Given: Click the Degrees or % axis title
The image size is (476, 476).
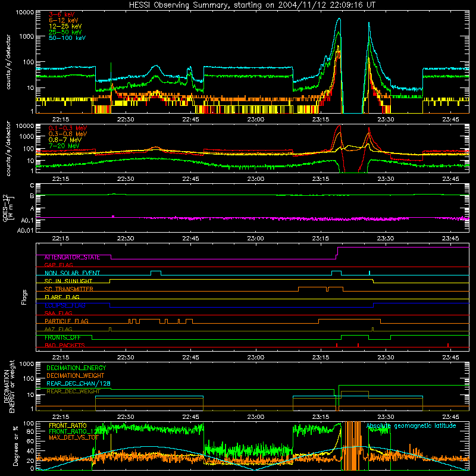Looking at the screenshot, I should (x=15, y=446).
